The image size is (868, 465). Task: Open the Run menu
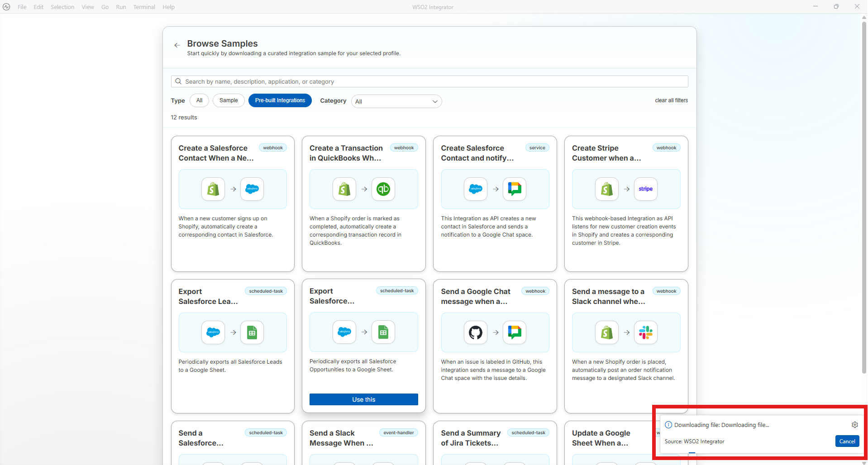coord(121,7)
